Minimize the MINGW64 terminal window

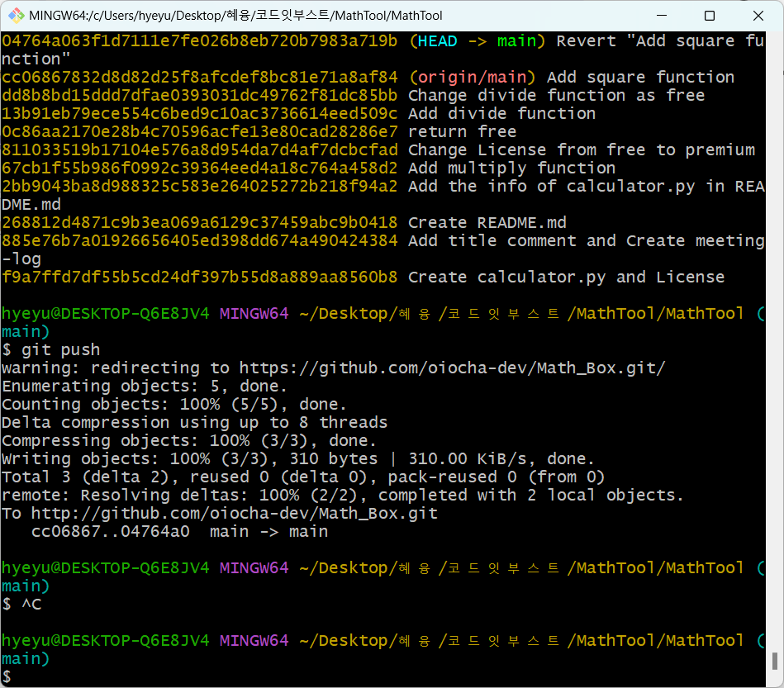point(662,16)
